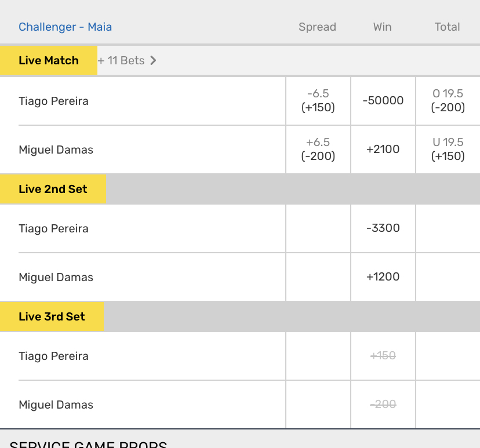Click Tiago Pereira name in Live Match

(53, 101)
